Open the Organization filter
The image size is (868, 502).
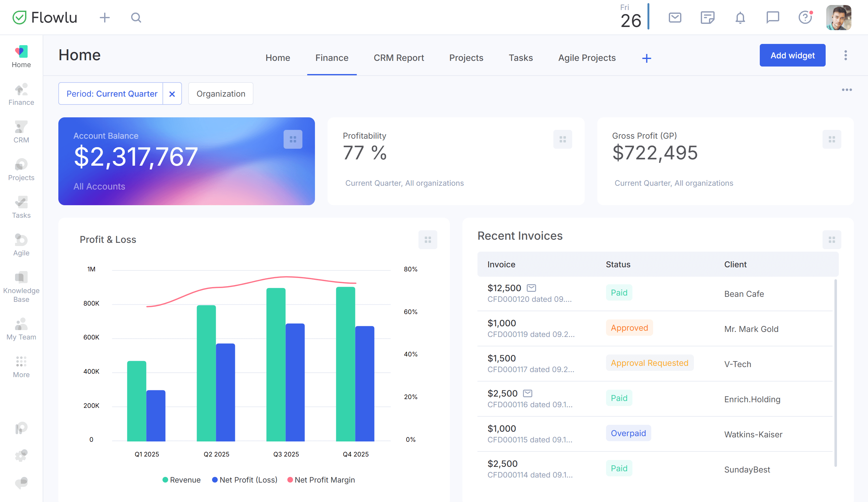click(x=221, y=93)
